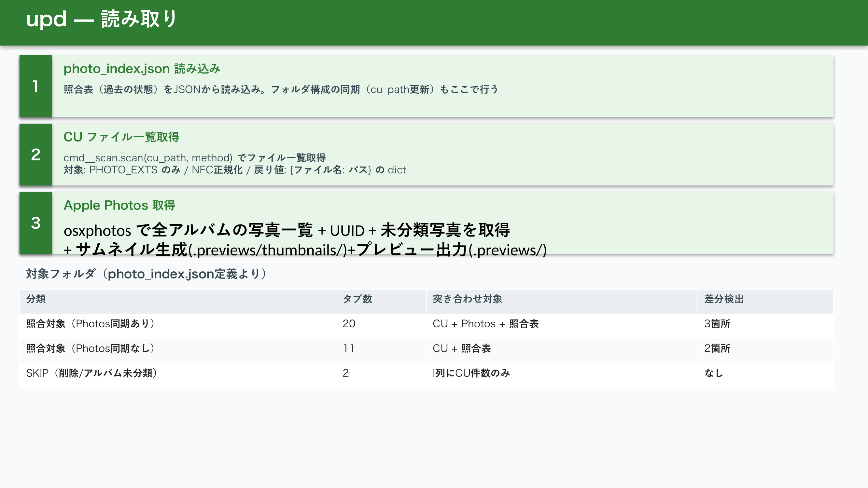868x488 pixels.
Task: Click the 'upd — 読み取り' slide title
Action: click(x=101, y=19)
